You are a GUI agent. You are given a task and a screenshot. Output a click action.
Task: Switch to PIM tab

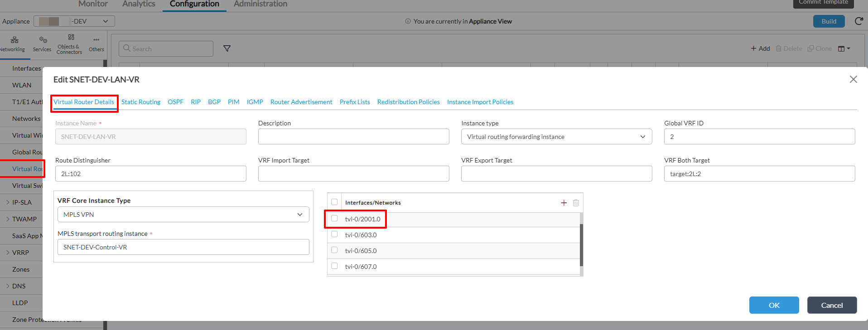[234, 102]
